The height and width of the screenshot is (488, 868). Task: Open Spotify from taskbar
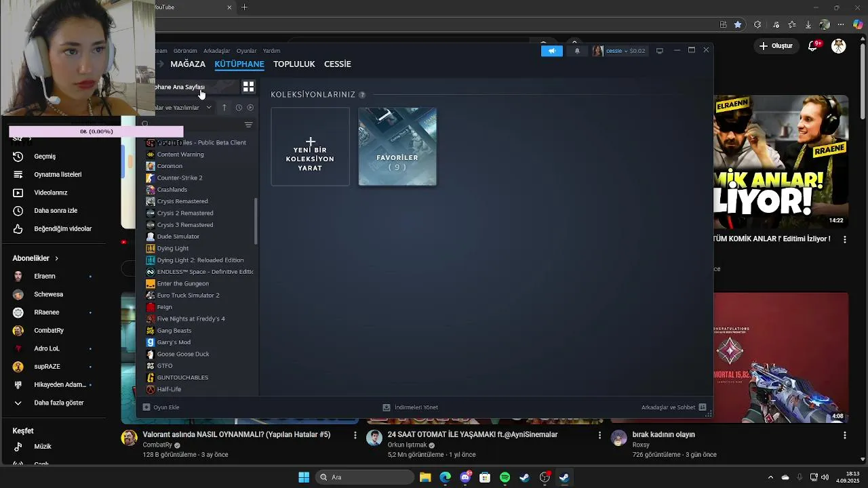[505, 477]
